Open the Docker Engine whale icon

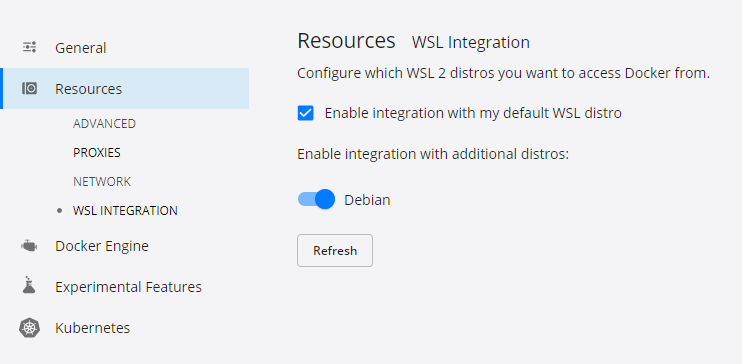[29, 246]
